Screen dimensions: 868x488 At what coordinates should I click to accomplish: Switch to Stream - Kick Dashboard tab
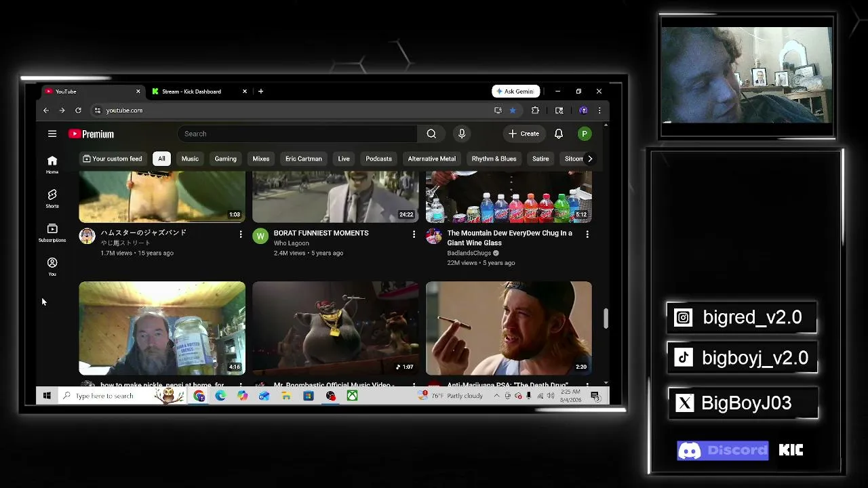coord(199,91)
